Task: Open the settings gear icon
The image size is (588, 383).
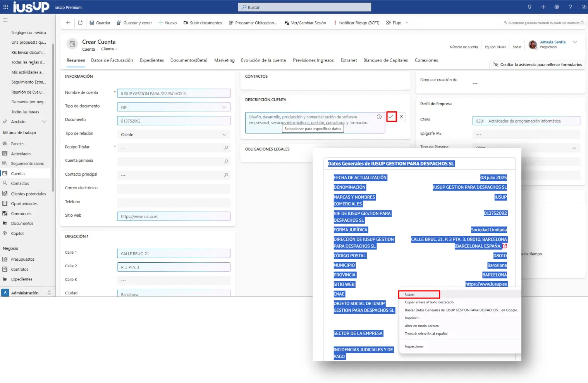Action: 557,7
